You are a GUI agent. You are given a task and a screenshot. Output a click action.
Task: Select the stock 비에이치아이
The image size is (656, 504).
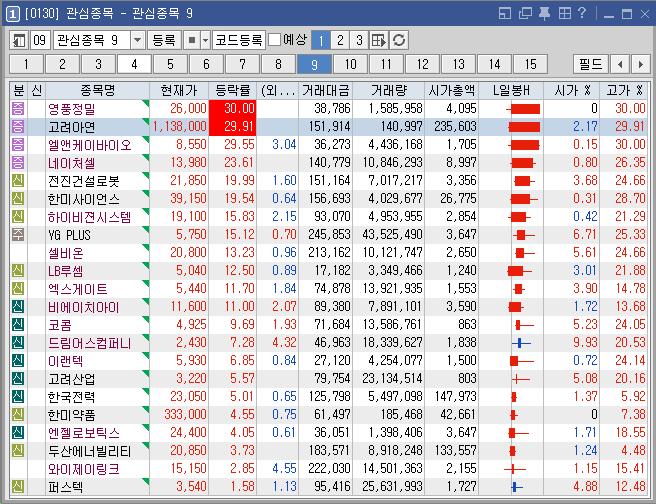click(84, 307)
